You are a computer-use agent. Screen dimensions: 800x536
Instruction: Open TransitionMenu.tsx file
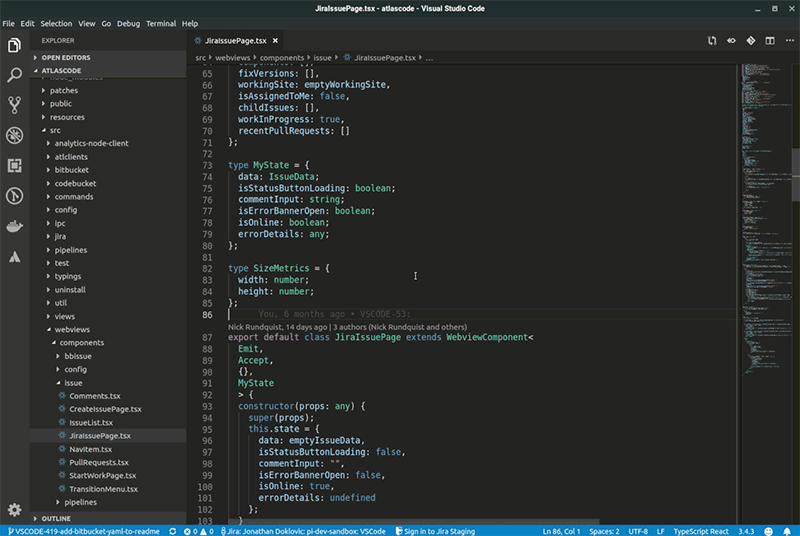(x=108, y=489)
